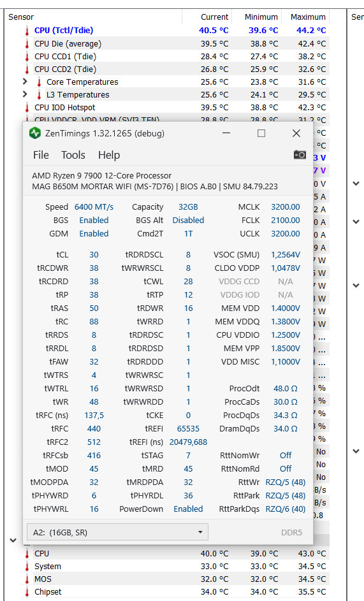
Task: Click the MOS row thermometer icon
Action: pos(27,579)
